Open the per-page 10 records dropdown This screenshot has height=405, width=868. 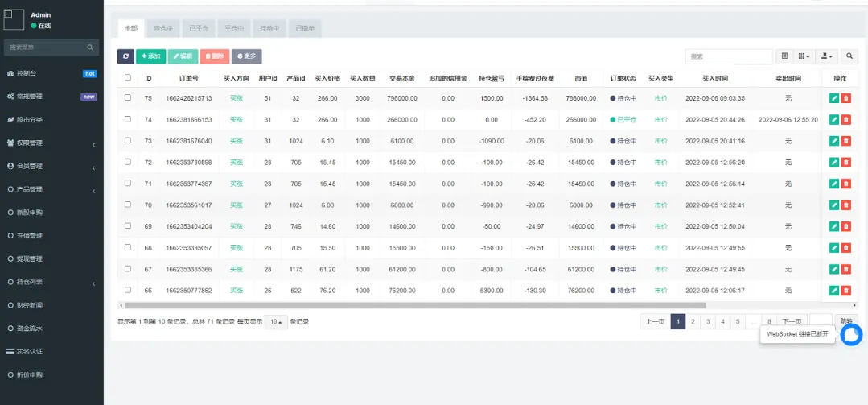276,322
